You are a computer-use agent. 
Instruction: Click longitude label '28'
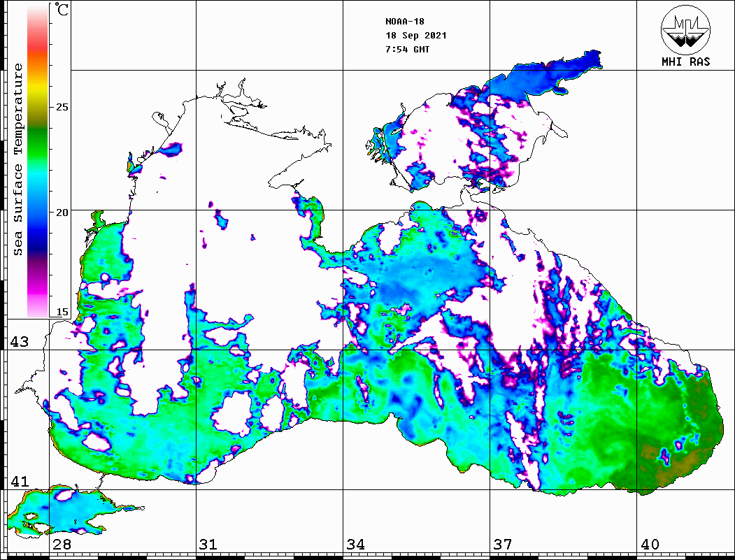click(62, 545)
